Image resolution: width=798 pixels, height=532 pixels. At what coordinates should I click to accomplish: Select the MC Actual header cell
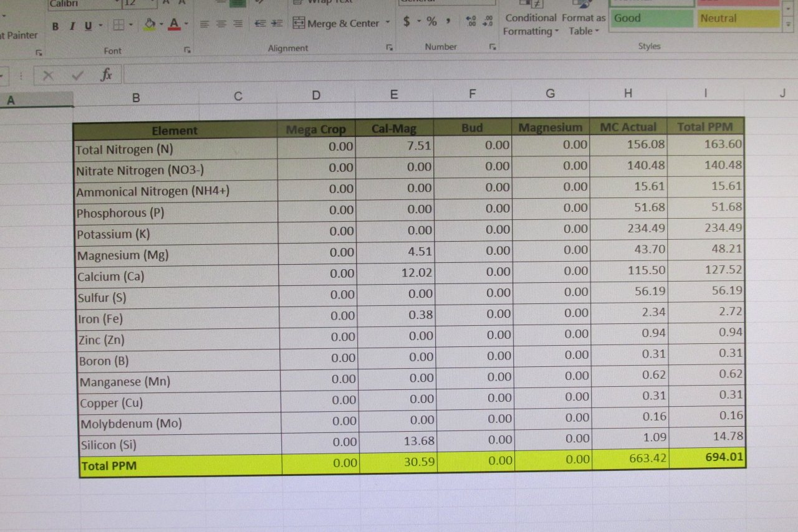tap(628, 126)
